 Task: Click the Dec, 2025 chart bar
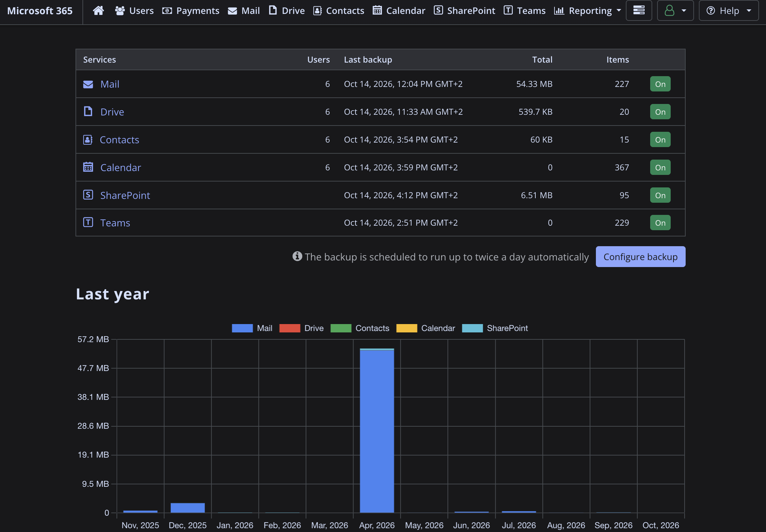point(187,508)
